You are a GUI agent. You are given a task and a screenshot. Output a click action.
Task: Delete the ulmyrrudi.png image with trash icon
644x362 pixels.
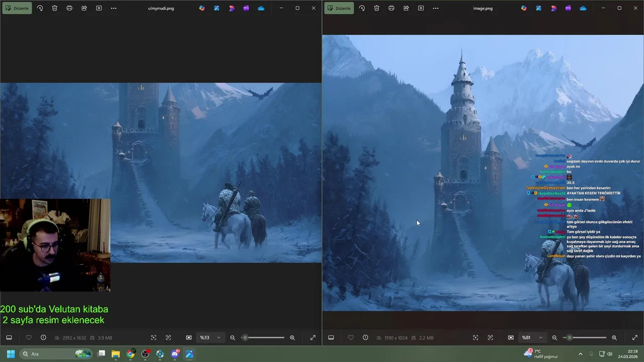(x=54, y=8)
